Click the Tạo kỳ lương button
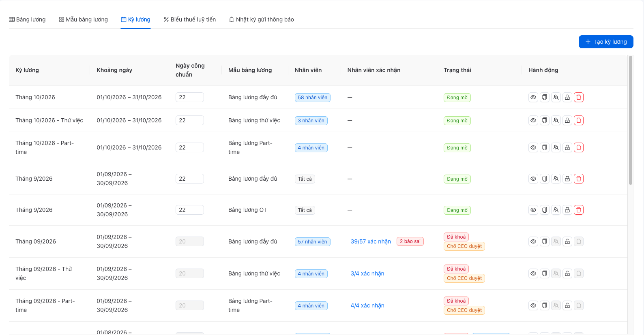 click(606, 42)
